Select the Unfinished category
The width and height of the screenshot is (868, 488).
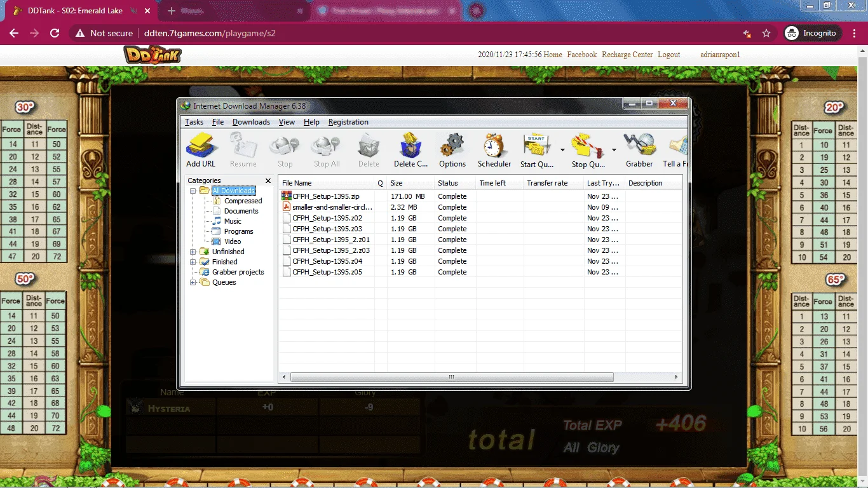point(228,252)
